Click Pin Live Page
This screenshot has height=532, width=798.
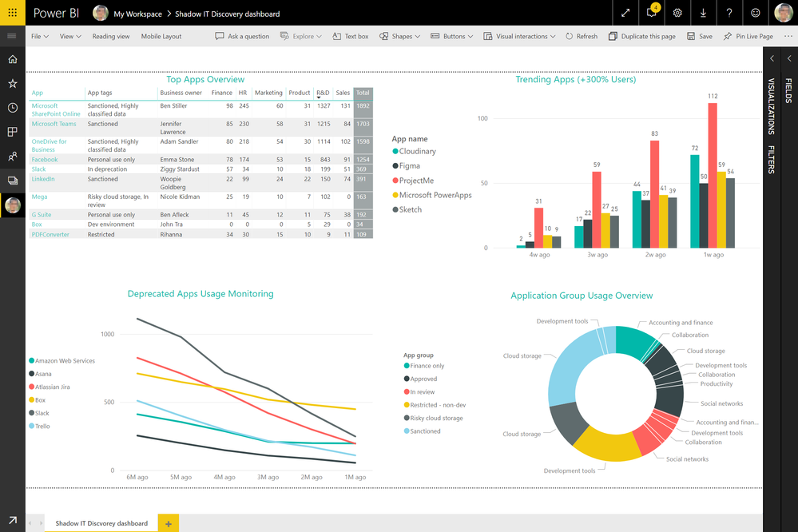point(748,36)
